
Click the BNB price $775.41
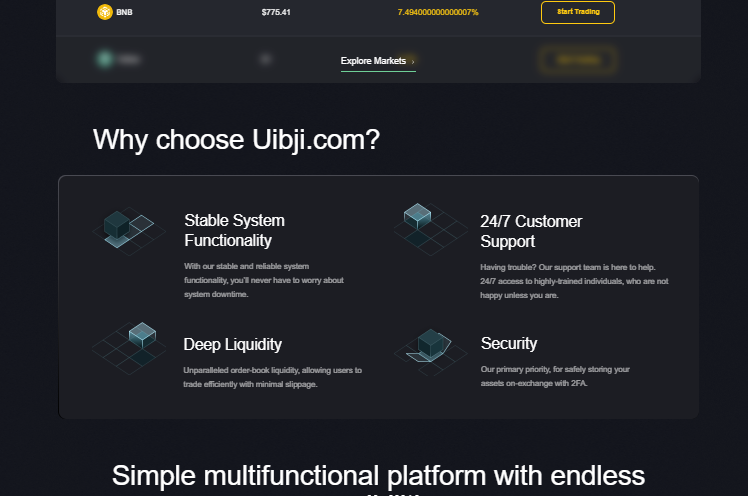click(x=276, y=12)
